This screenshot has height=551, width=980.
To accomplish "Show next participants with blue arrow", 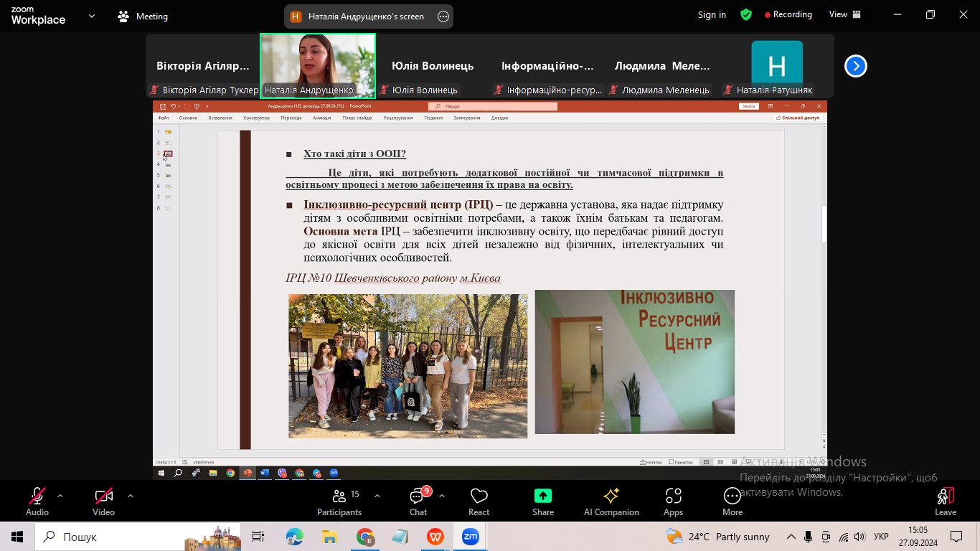I will click(x=855, y=66).
